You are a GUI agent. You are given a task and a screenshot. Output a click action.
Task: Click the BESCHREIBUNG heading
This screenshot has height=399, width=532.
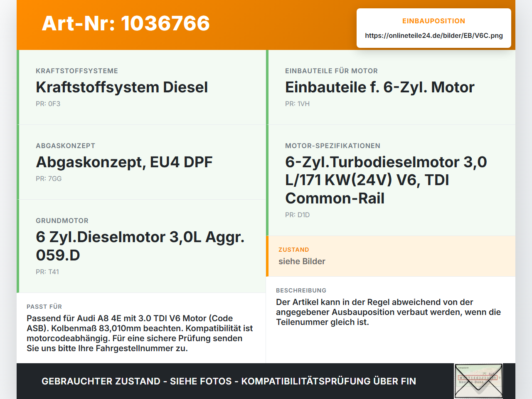(301, 290)
